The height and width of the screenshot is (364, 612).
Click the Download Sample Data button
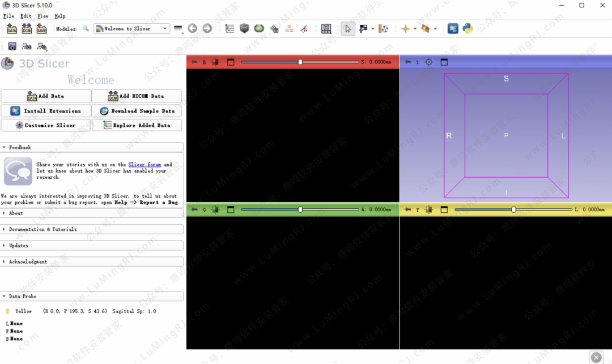pyautogui.click(x=137, y=111)
